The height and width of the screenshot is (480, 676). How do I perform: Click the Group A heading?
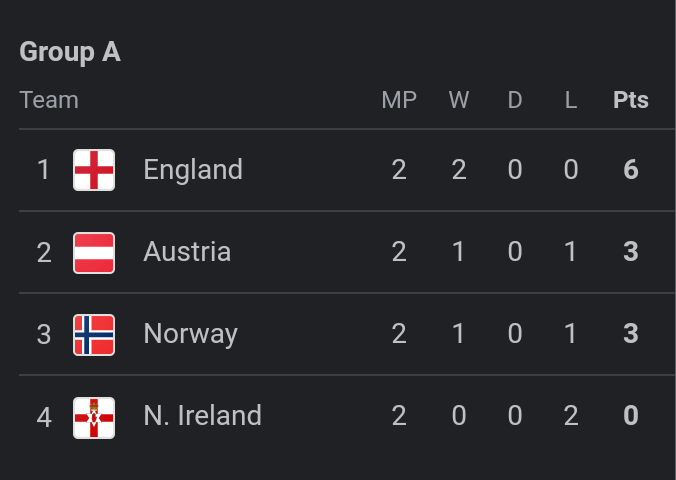click(70, 52)
